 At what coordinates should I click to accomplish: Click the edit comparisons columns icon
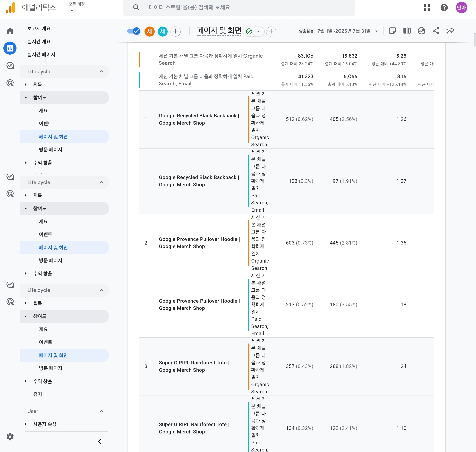point(407,31)
